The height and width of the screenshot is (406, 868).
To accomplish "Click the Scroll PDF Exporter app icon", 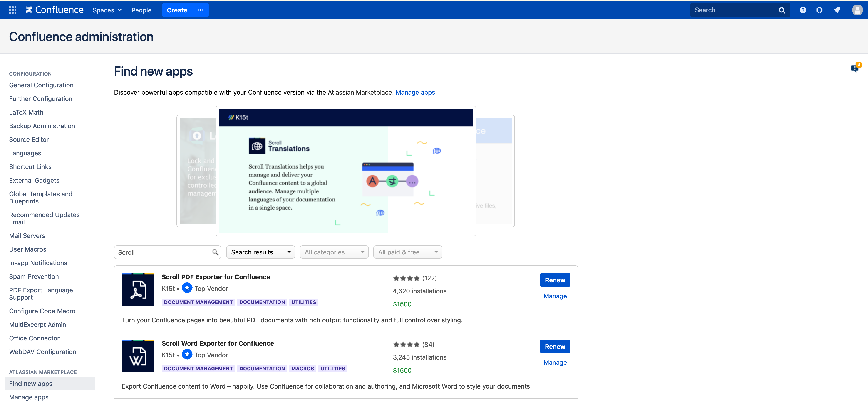I will click(x=138, y=289).
